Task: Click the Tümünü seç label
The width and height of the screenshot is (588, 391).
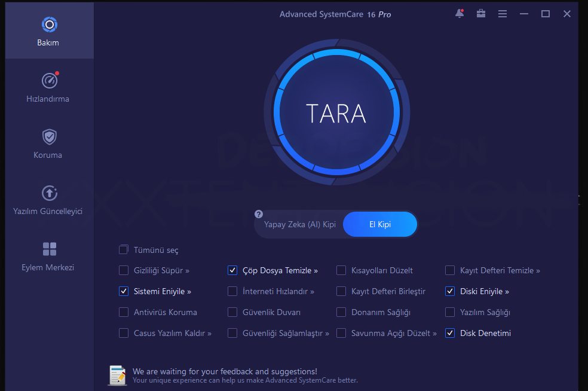Action: coord(156,251)
